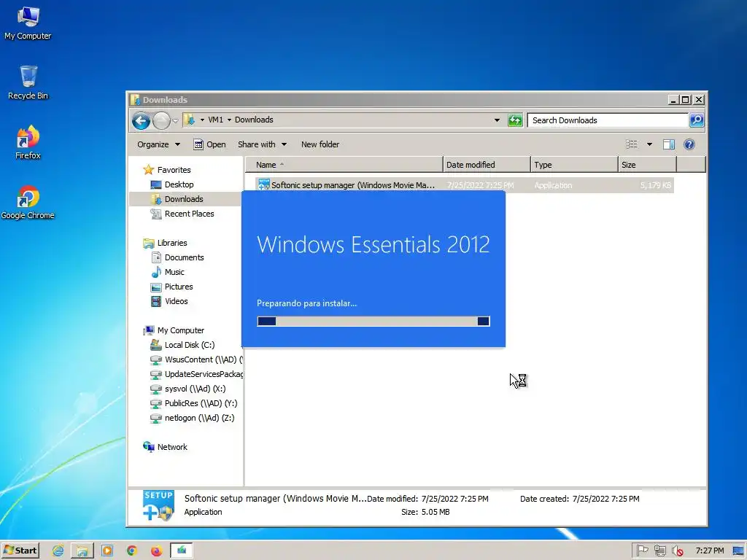The image size is (747, 560).
Task: Open the WsusContent network drive
Action: 196,359
